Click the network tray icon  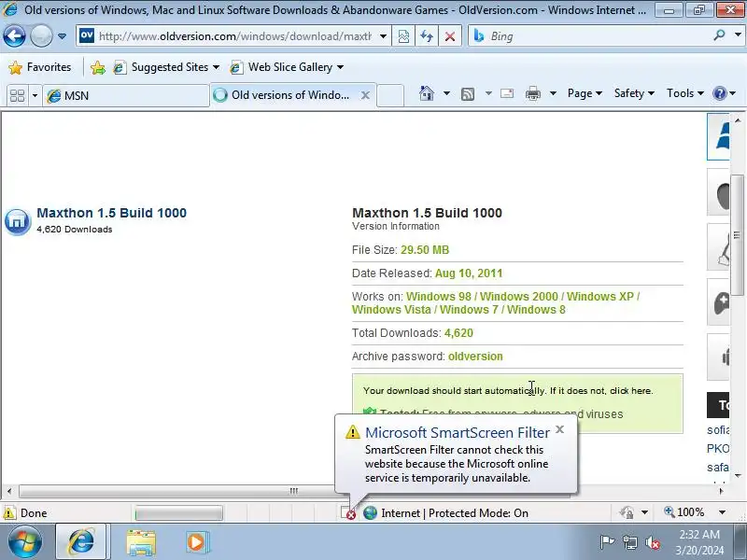pyautogui.click(x=629, y=542)
